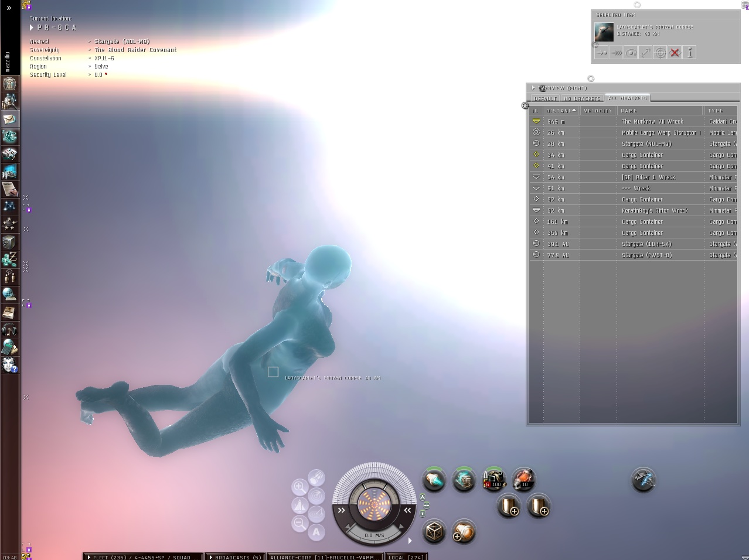The width and height of the screenshot is (749, 560).
Task: Switch to the Default overview tab
Action: point(546,98)
